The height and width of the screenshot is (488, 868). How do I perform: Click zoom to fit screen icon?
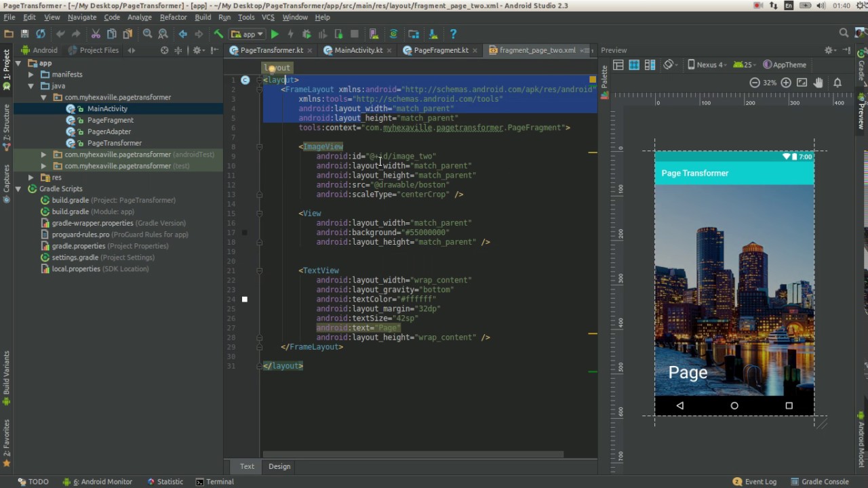(802, 83)
